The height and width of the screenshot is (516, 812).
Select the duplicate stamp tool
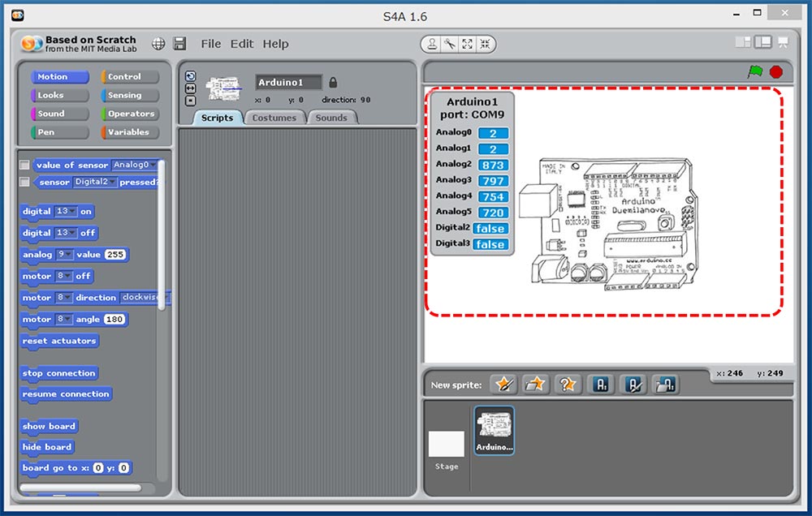coord(431,44)
